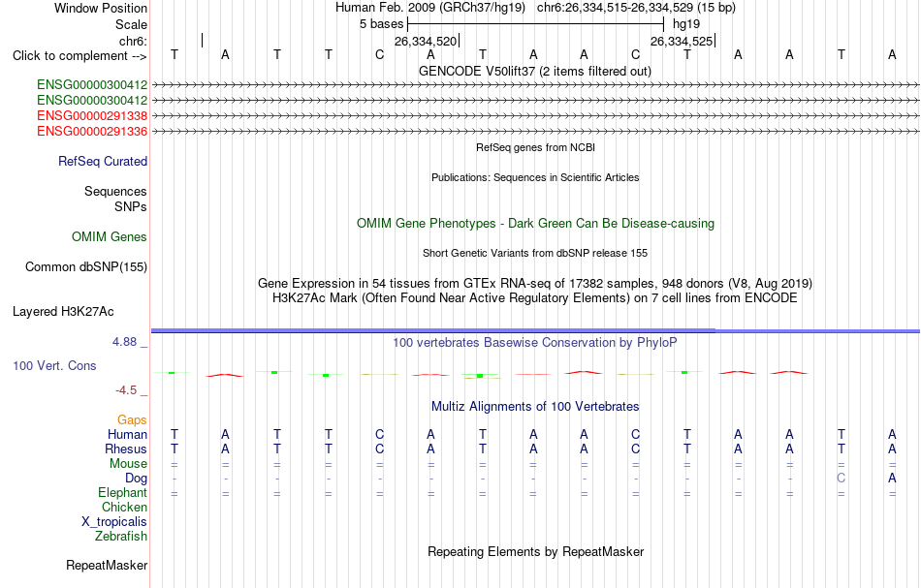
Task: Click '100 vertebrates Basewise Conservation by PhyloP'
Action: tap(535, 343)
